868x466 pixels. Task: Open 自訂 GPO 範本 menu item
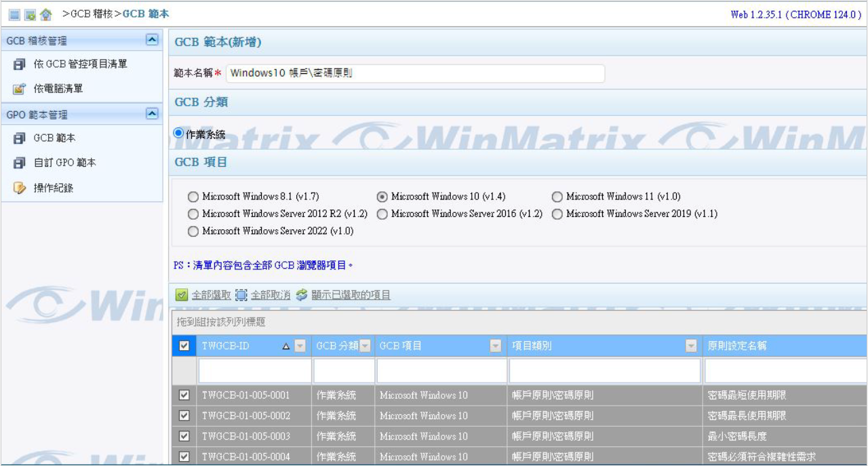pos(65,163)
